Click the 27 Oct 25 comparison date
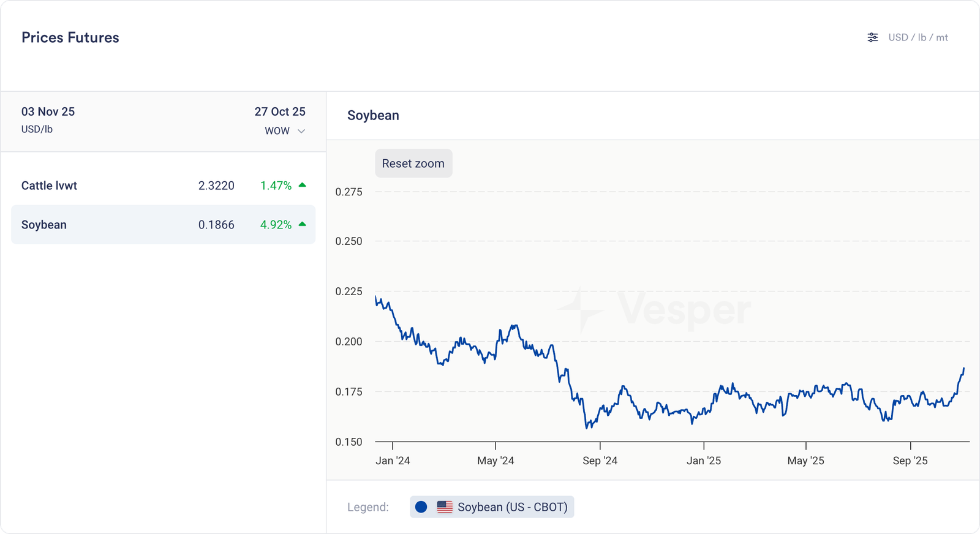This screenshot has width=980, height=534. tap(280, 111)
